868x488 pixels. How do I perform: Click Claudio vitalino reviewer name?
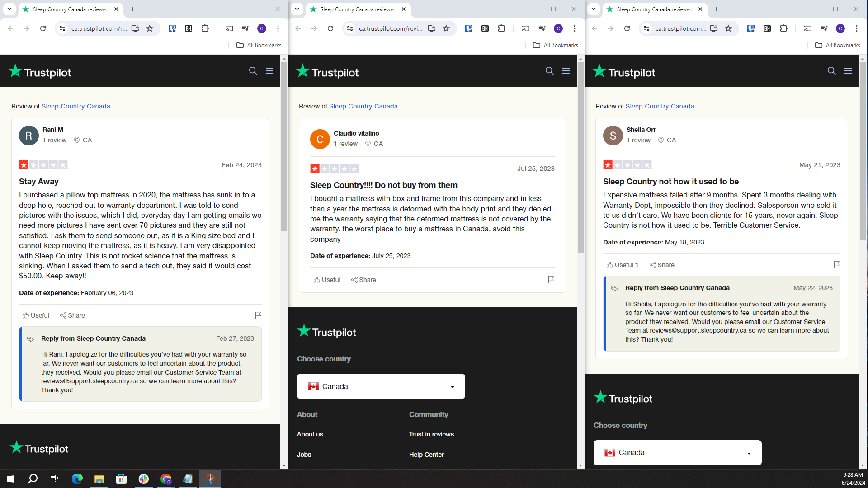click(356, 133)
